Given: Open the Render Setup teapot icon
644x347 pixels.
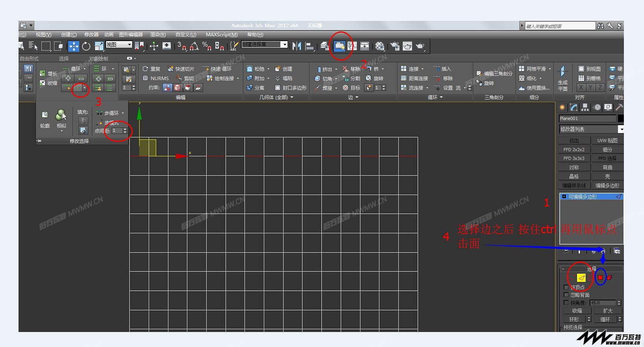Looking at the screenshot, I should (x=395, y=46).
